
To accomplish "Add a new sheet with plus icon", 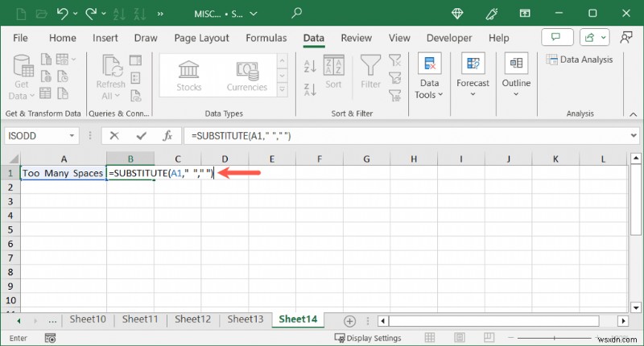I will (x=349, y=321).
